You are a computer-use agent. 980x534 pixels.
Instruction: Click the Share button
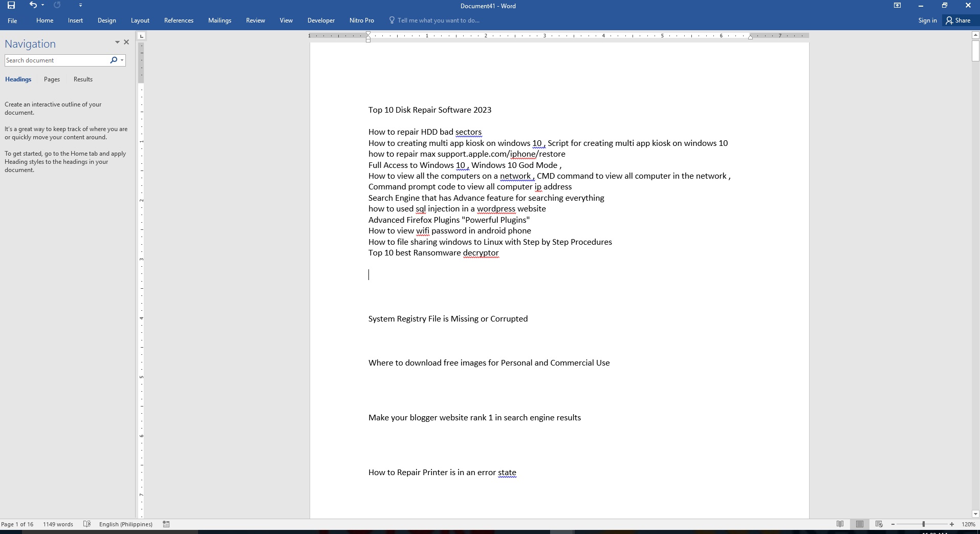pyautogui.click(x=958, y=20)
